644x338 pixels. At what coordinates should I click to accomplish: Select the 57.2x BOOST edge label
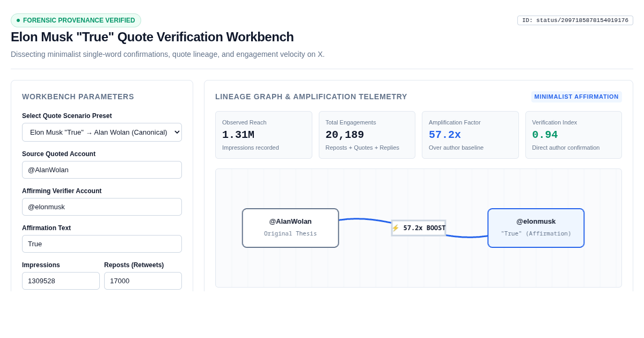[x=419, y=228]
